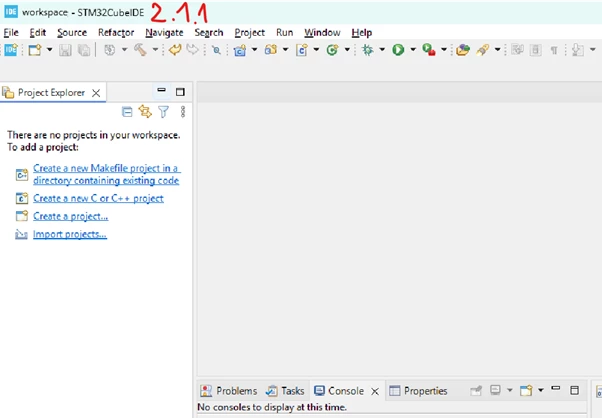
Task: Click the Display Selected Console icon
Action: (495, 390)
